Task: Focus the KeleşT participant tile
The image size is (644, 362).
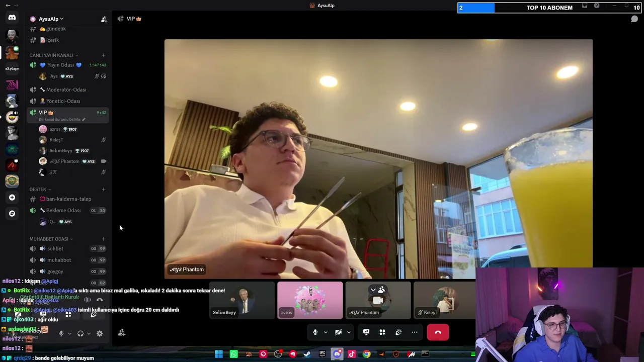Action: (x=444, y=300)
